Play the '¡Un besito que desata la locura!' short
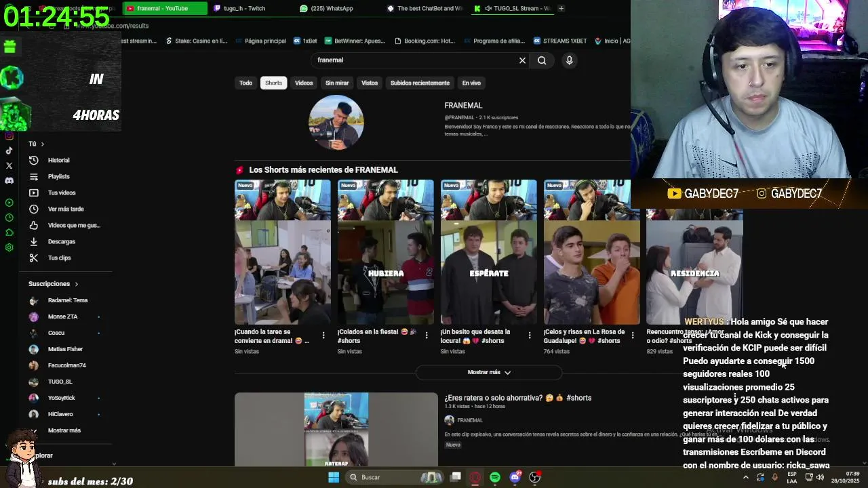This screenshot has height=488, width=868. click(489, 252)
